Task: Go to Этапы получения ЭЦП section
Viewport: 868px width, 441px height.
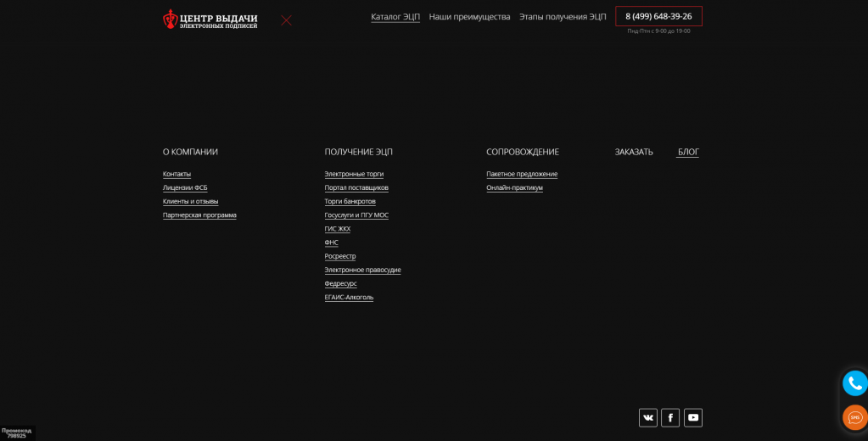Action: (563, 17)
